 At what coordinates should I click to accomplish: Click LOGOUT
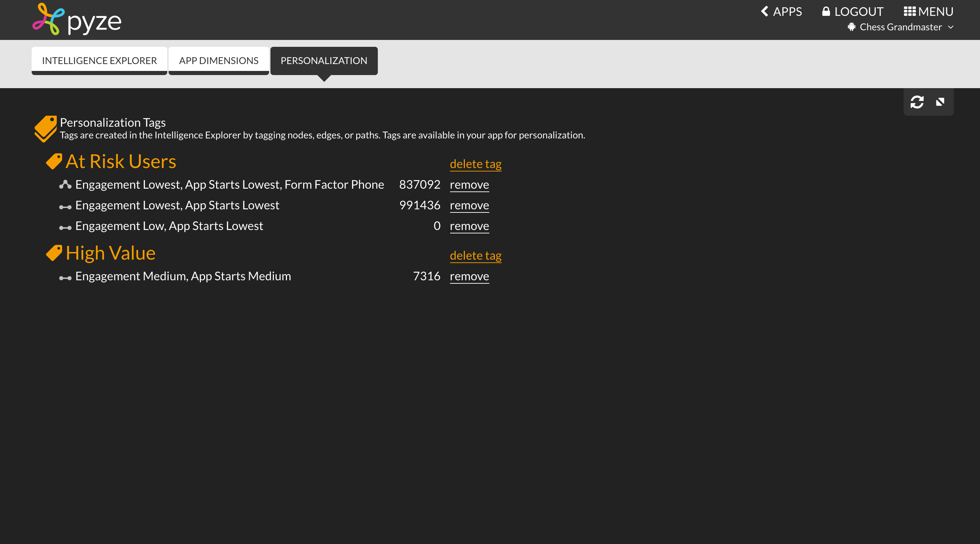[852, 11]
